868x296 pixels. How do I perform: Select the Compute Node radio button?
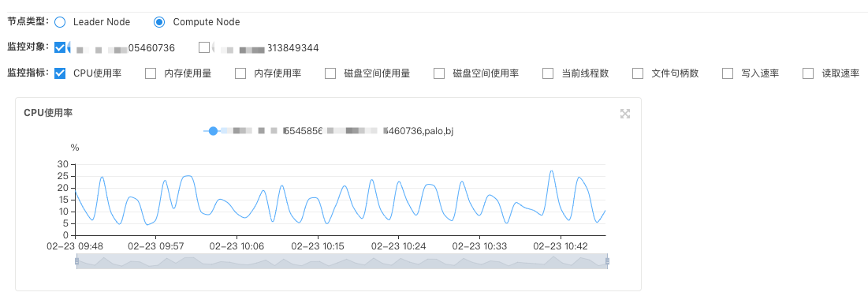click(159, 22)
